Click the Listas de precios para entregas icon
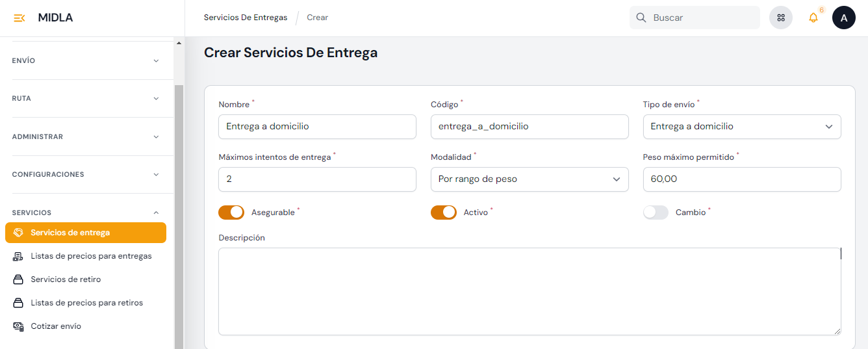The width and height of the screenshot is (868, 349). pos(18,256)
